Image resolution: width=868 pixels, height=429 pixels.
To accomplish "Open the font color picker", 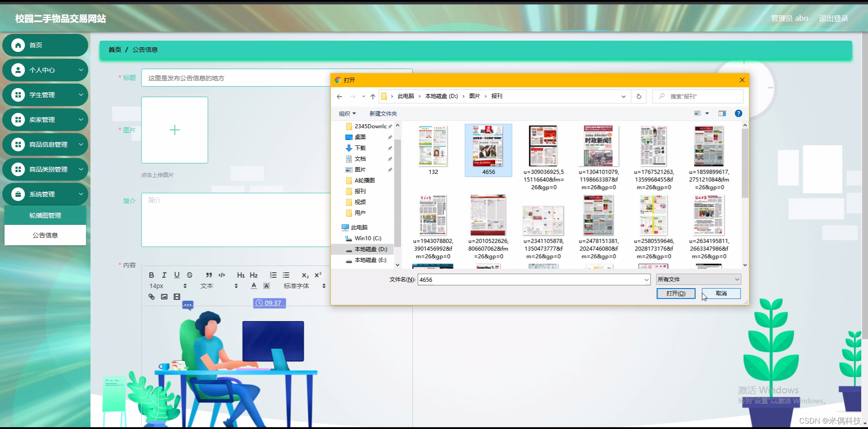I will (254, 285).
